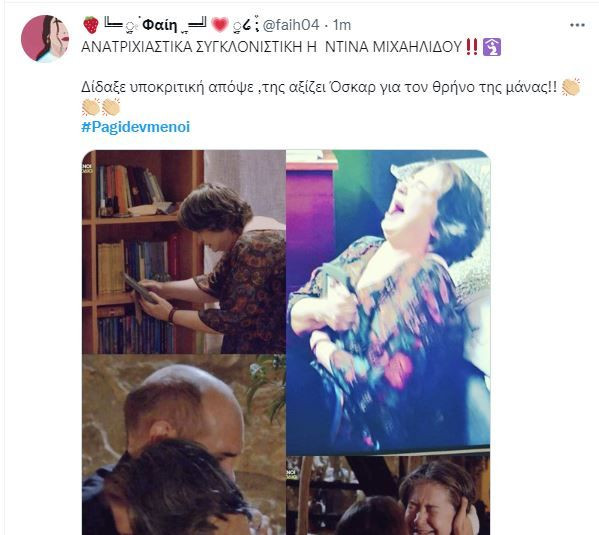This screenshot has height=535, width=599.
Task: Open the 1m timestamp link
Action: [x=342, y=25]
